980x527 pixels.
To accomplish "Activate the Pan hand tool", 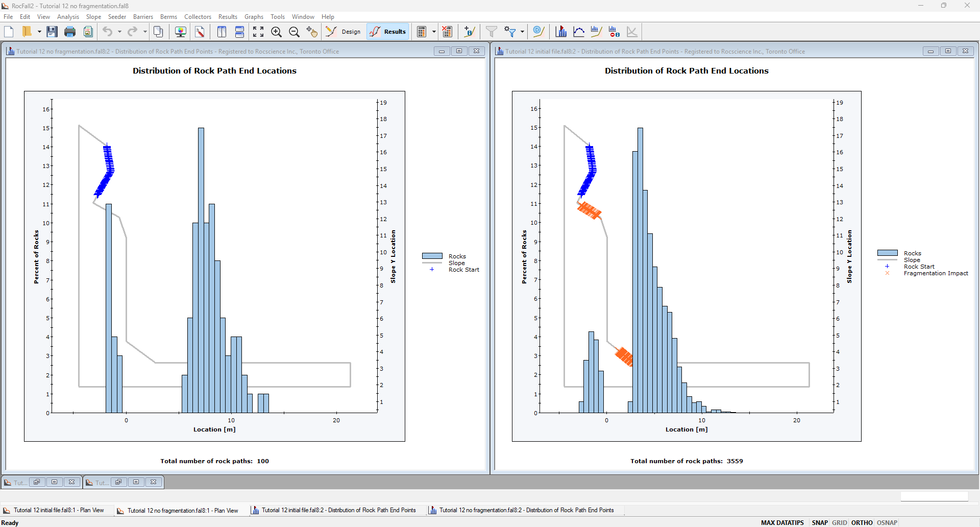I will 312,32.
